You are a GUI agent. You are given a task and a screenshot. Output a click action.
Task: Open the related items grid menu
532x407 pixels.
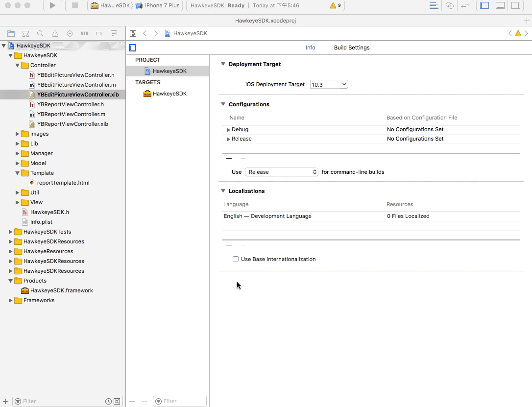[x=133, y=33]
